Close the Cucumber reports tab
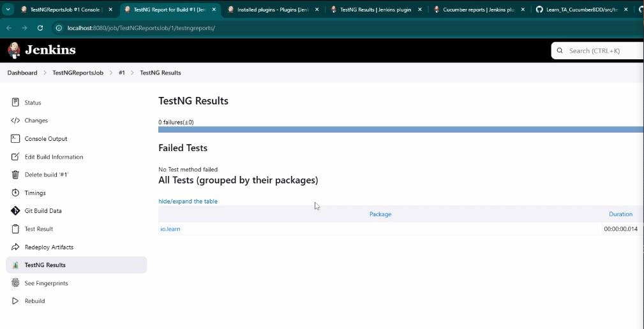The height and width of the screenshot is (329, 644). 523,10
